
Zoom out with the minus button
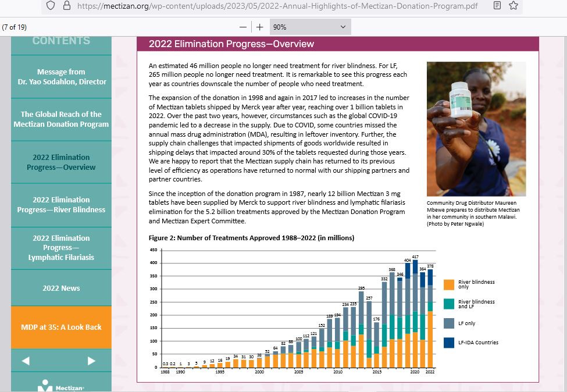pyautogui.click(x=243, y=27)
